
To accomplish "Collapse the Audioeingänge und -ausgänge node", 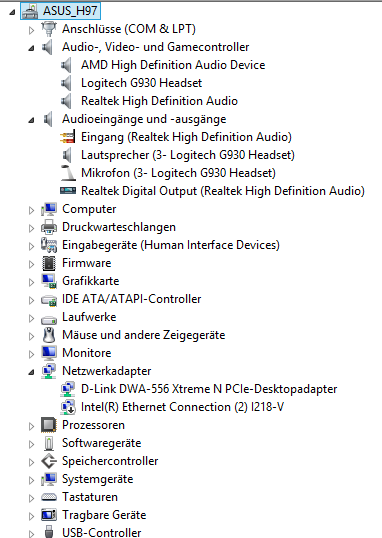I will (31, 120).
